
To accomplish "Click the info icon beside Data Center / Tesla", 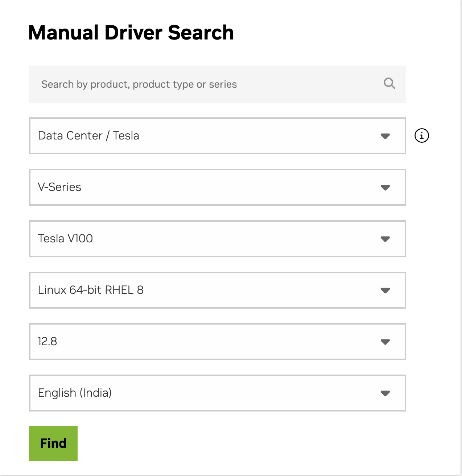I will coord(421,136).
